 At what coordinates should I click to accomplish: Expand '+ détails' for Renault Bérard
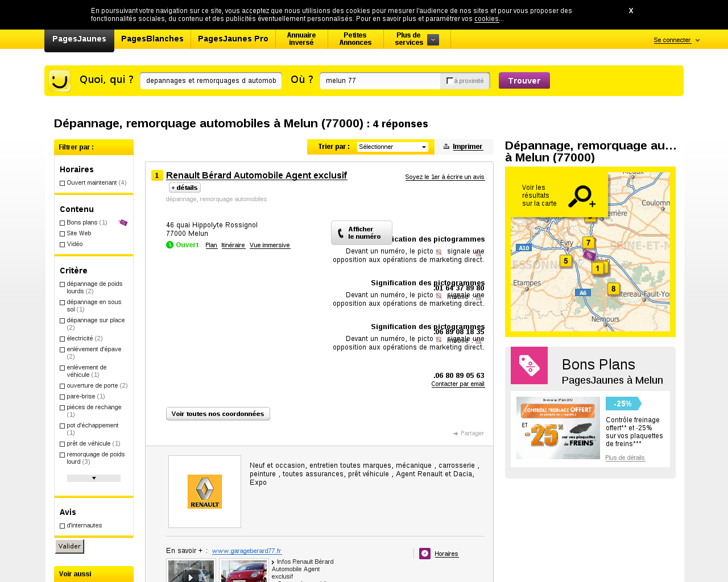click(x=185, y=188)
